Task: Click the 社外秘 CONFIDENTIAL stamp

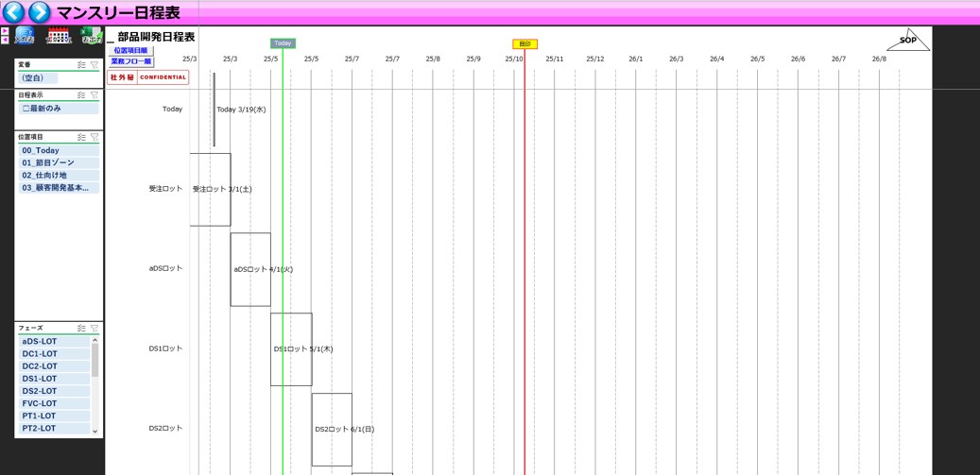Action: tap(147, 77)
